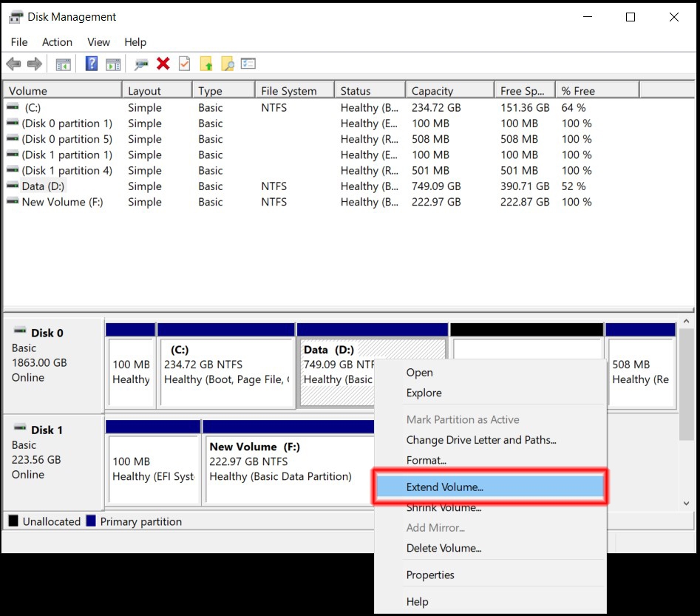Viewport: 700px width, 616px height.
Task: Open the View menu
Action: [x=98, y=42]
